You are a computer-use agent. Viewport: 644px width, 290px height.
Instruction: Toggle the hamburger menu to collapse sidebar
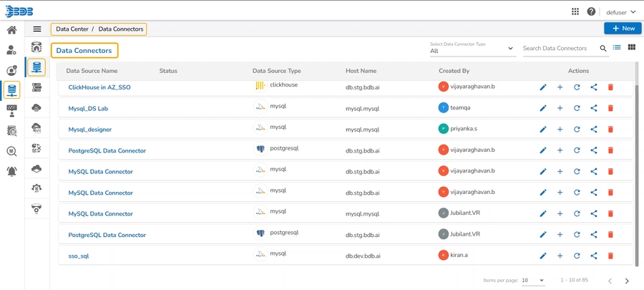tap(37, 29)
